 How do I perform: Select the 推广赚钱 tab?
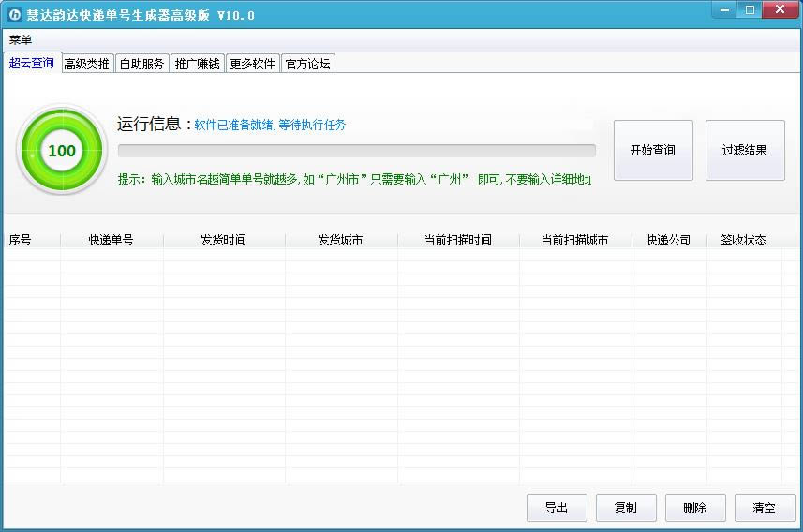(x=197, y=64)
